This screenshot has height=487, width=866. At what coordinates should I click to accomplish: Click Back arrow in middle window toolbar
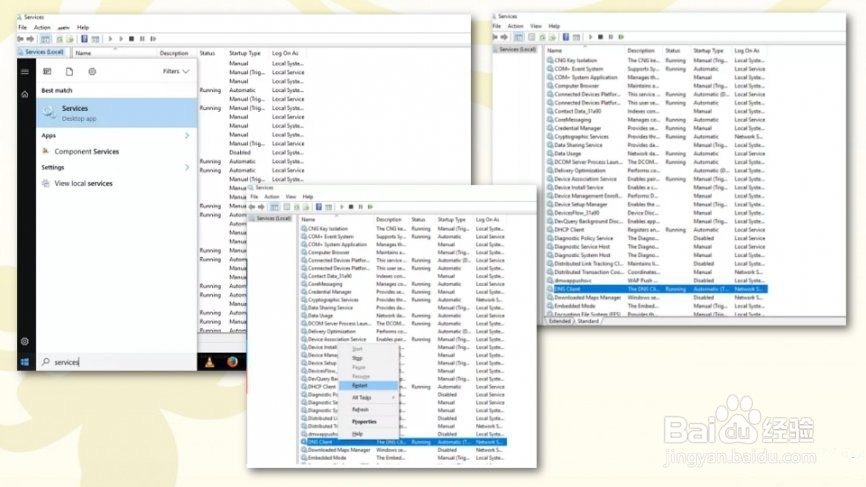tap(252, 207)
